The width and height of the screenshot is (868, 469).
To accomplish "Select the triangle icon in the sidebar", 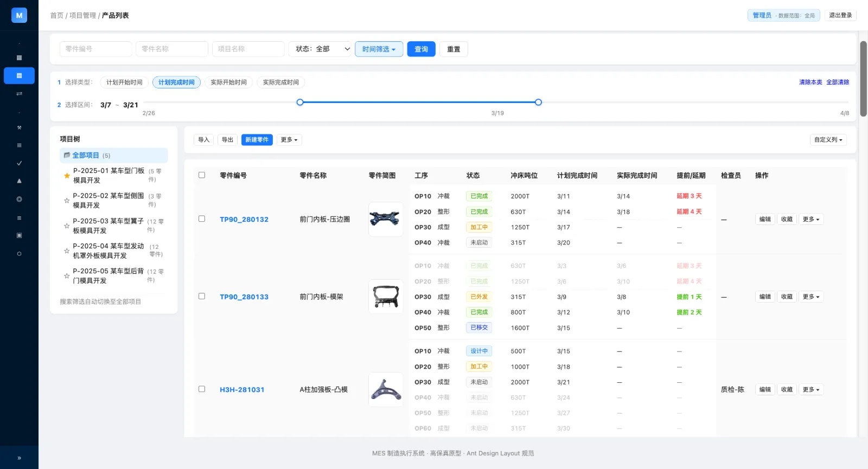I will click(19, 181).
